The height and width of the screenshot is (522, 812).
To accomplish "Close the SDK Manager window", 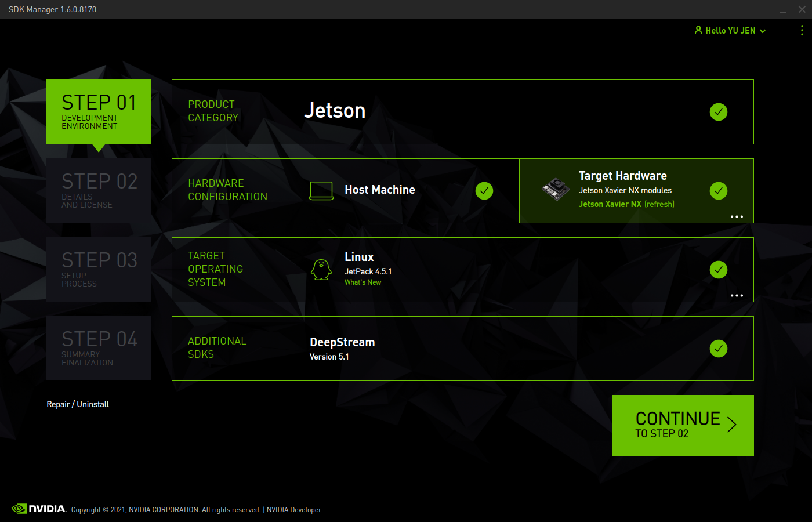I will coord(802,9).
